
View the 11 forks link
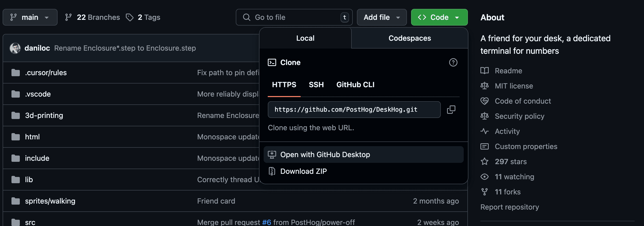[508, 192]
